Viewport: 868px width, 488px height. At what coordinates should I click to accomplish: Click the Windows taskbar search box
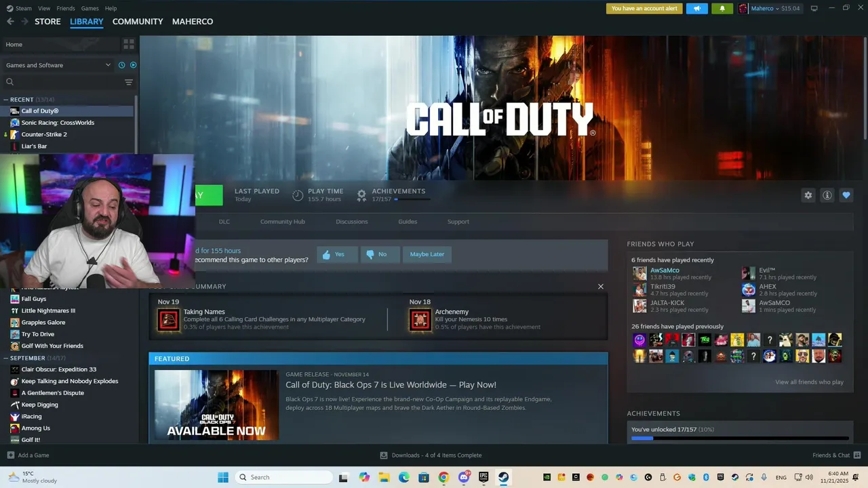point(283,477)
